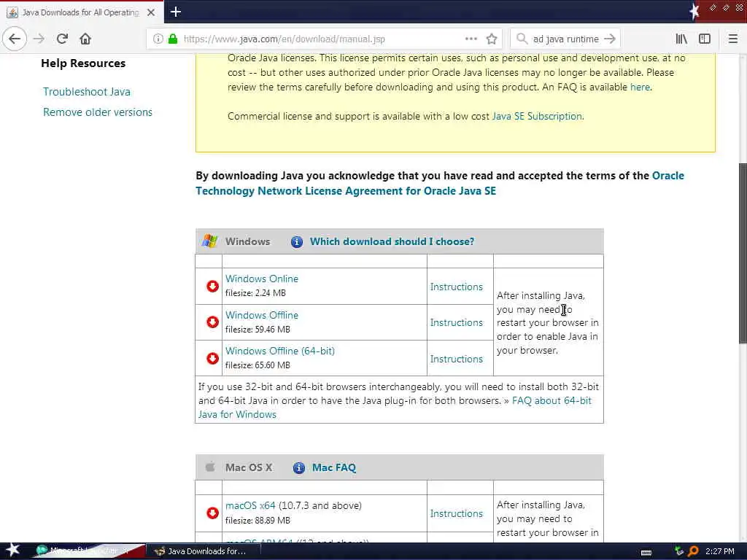Click the search box with 'ad java runtime'
Screen dimensions: 747x560
click(565, 39)
